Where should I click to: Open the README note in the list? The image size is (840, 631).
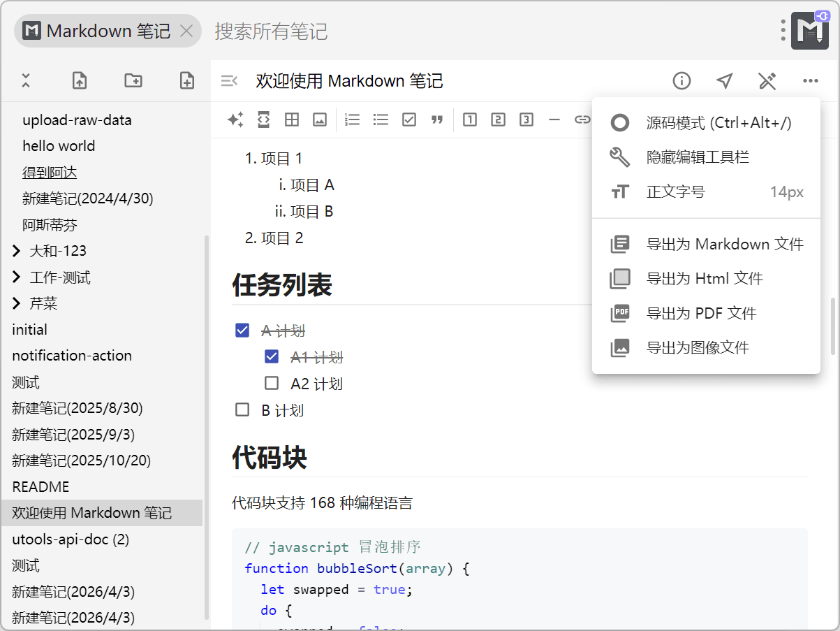[x=40, y=486]
